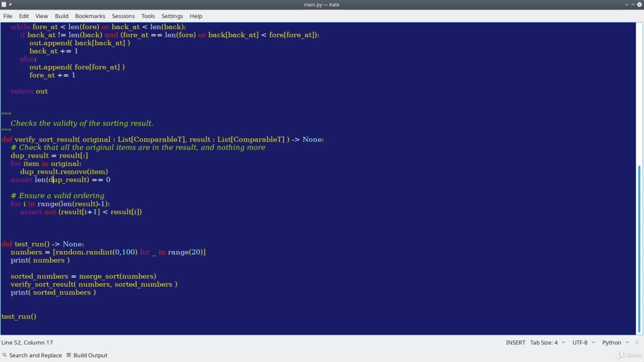Screen dimensions: 644x362
Task: Click the 'assert len(dup_result) == 0' line
Action: (x=60, y=179)
